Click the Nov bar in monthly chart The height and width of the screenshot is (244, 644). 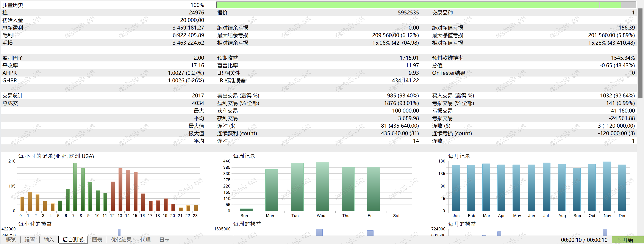607,186
